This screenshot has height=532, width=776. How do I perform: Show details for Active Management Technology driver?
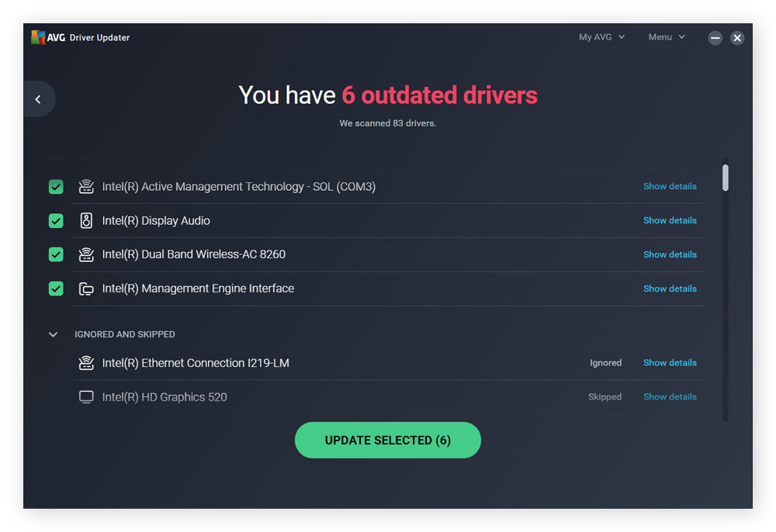670,186
